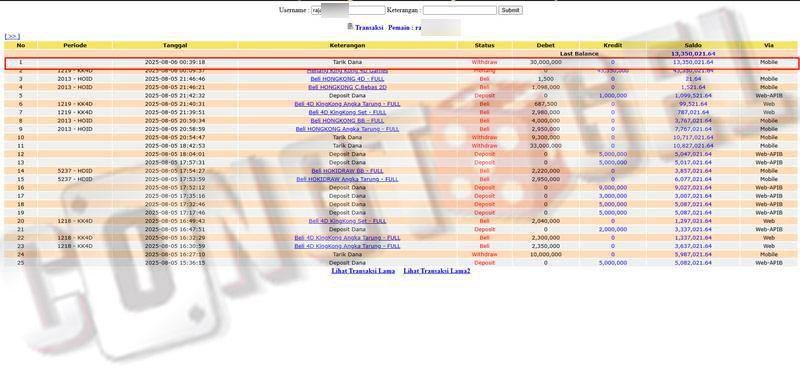800x370 pixels.
Task: Click the document icon beside Transaksi
Action: (350, 27)
